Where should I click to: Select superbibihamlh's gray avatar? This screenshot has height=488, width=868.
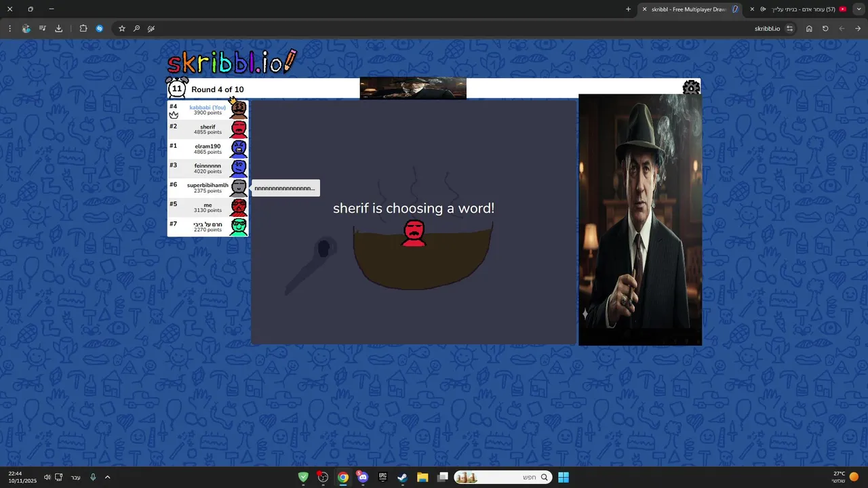238,188
